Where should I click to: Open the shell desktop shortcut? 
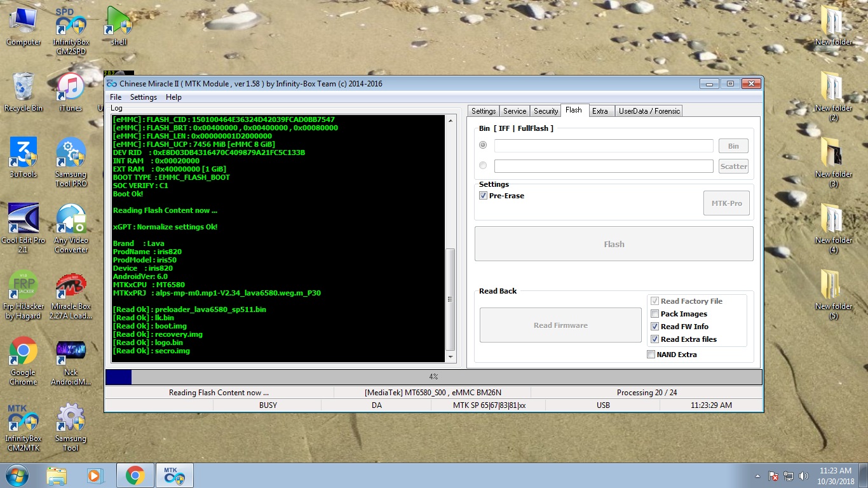pyautogui.click(x=119, y=27)
